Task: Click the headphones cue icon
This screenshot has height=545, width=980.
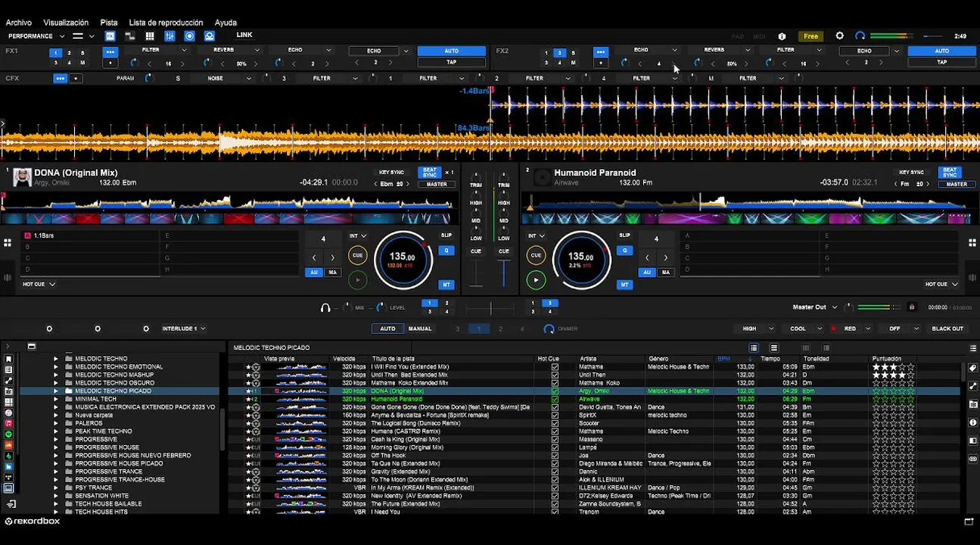Action: click(x=325, y=307)
